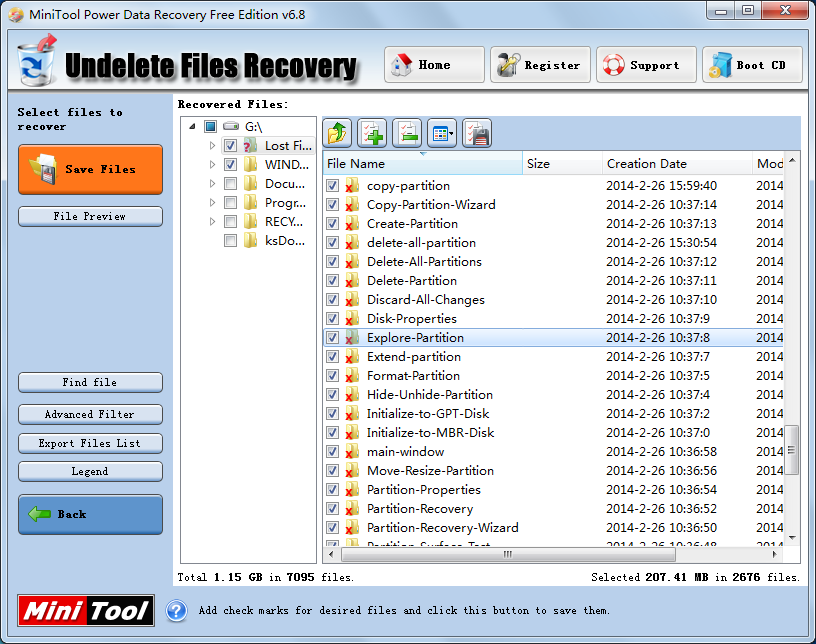Viewport: 816px width, 644px height.
Task: Click the deleted folder icon for Partition-Properties
Action: 352,490
